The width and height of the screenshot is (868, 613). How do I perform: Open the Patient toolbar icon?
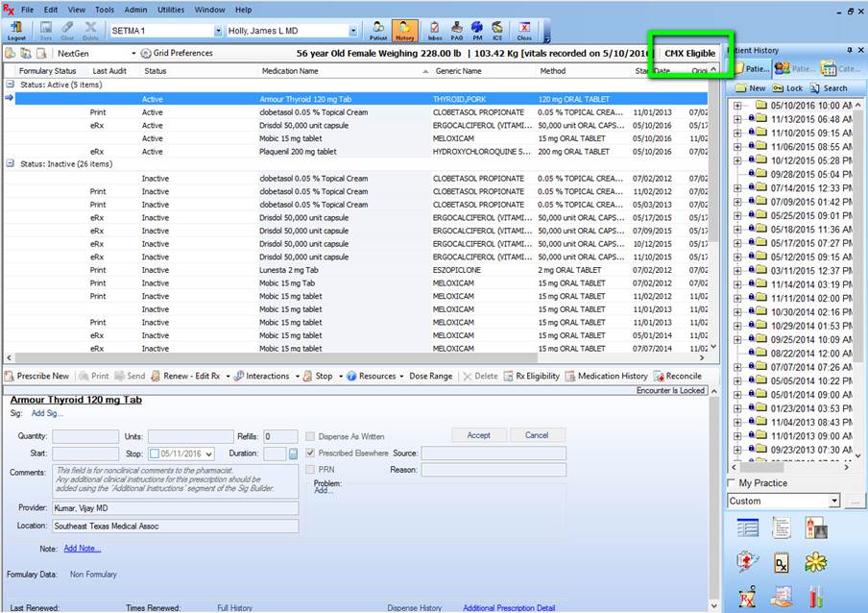(378, 31)
